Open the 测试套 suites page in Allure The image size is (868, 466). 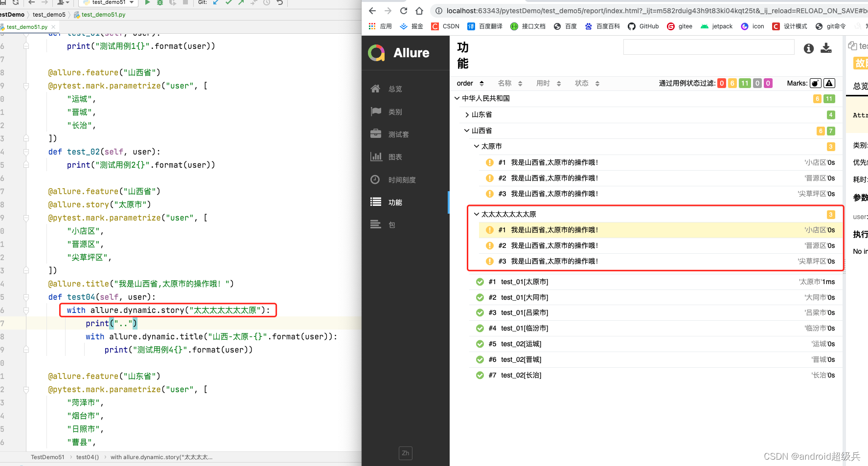tap(406, 134)
